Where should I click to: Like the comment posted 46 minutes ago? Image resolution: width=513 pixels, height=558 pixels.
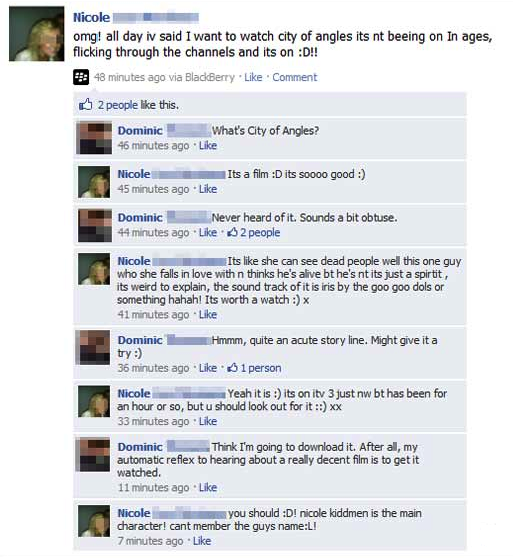pyautogui.click(x=208, y=146)
